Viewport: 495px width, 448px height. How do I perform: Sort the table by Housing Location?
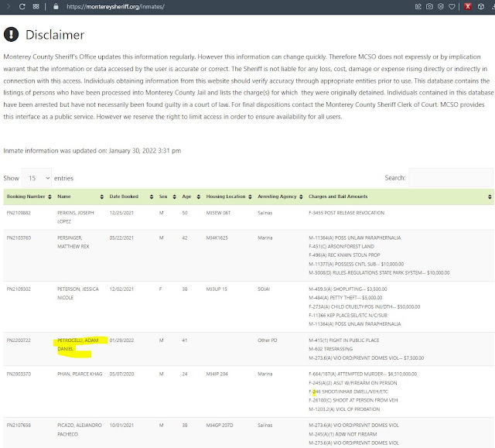pyautogui.click(x=229, y=197)
